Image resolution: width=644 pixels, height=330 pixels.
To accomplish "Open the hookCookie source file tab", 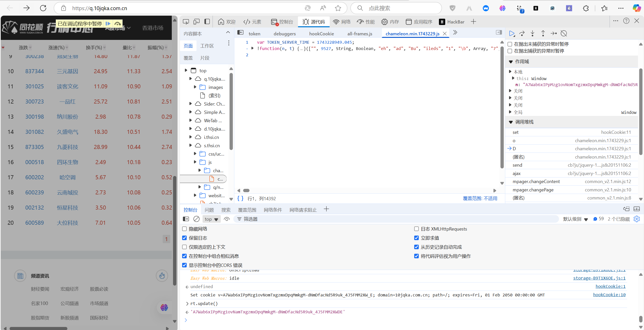I will tap(321, 34).
